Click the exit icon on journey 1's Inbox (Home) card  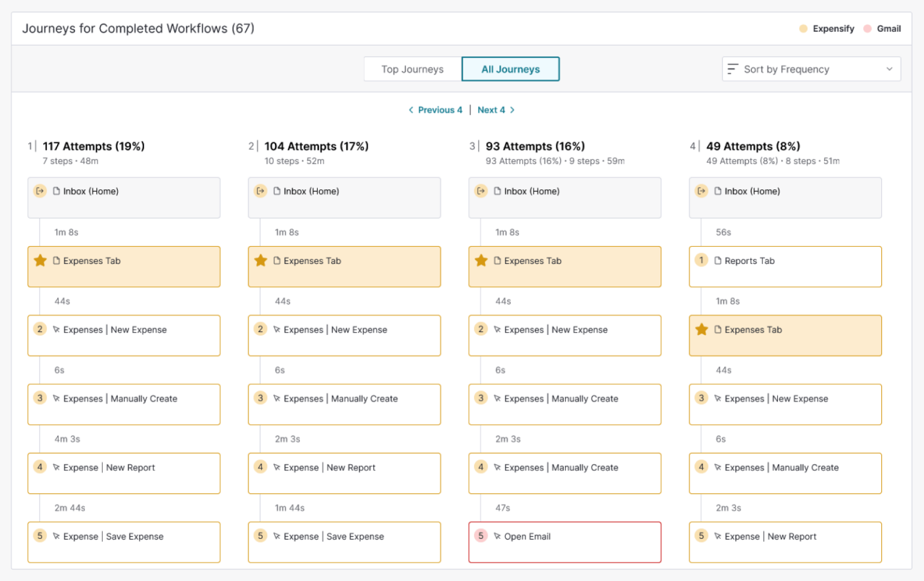[x=40, y=191]
